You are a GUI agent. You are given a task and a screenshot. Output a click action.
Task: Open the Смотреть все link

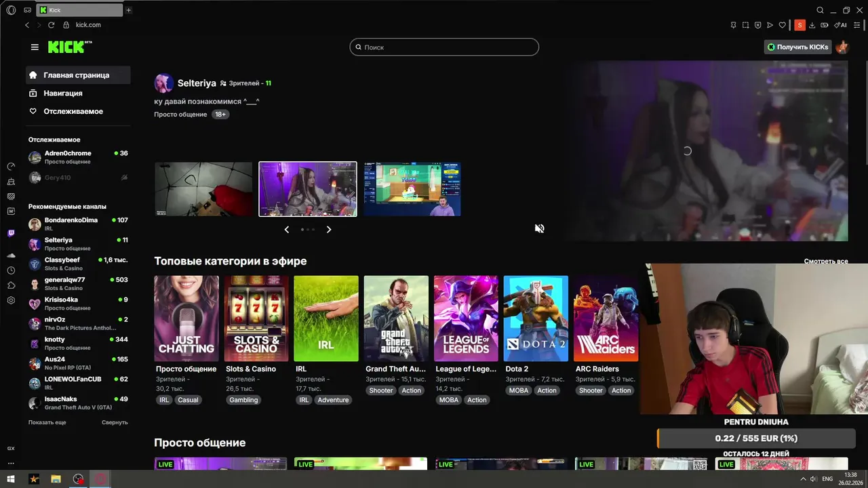click(826, 261)
